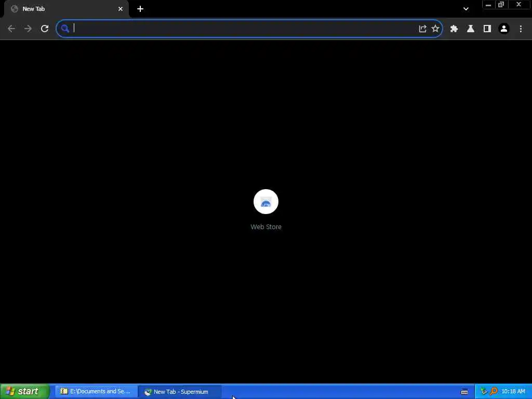
Task: Close the New Tab tab
Action: click(x=121, y=9)
